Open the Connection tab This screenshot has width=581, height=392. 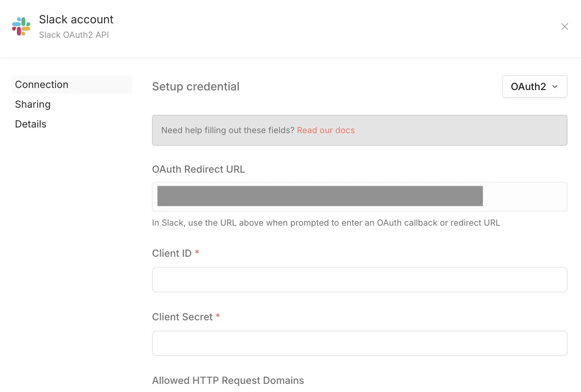coord(42,85)
